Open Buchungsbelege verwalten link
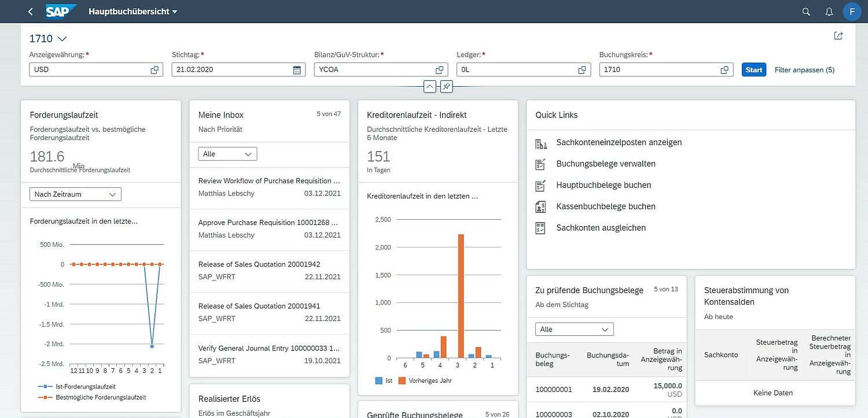Screen dimensions: 868x418 coord(606,164)
